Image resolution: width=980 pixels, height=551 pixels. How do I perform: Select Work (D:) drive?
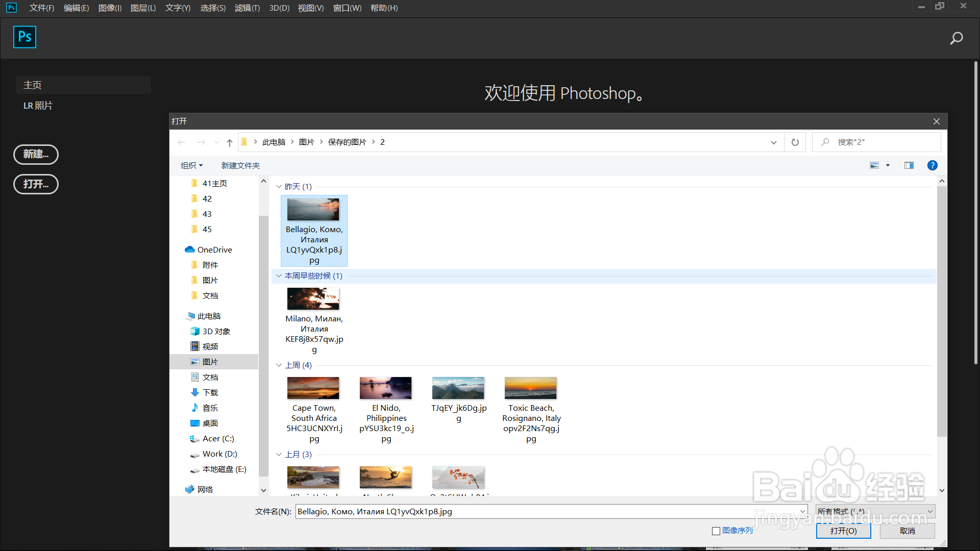click(219, 454)
